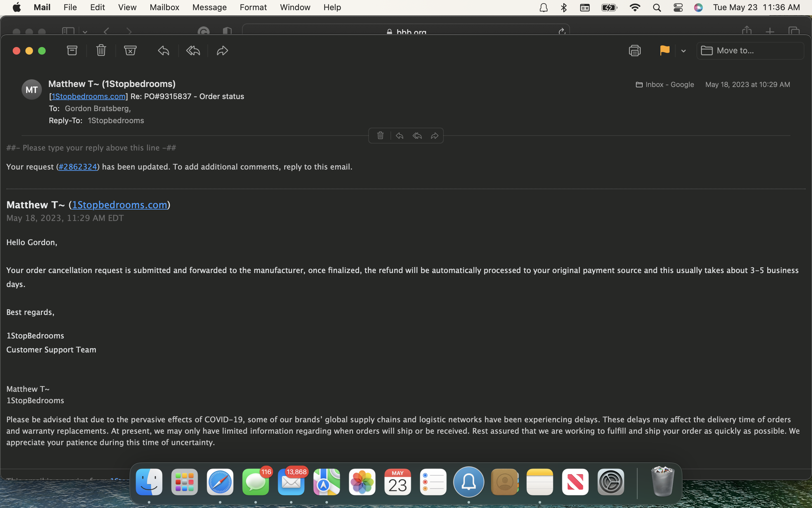
Task: Delete the email using the toolbar trash icon
Action: point(101,51)
